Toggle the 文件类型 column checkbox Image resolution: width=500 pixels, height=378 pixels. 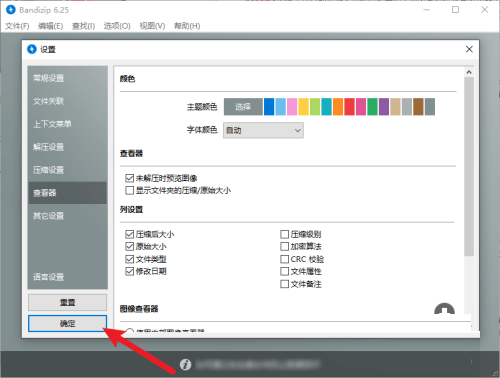tap(130, 259)
